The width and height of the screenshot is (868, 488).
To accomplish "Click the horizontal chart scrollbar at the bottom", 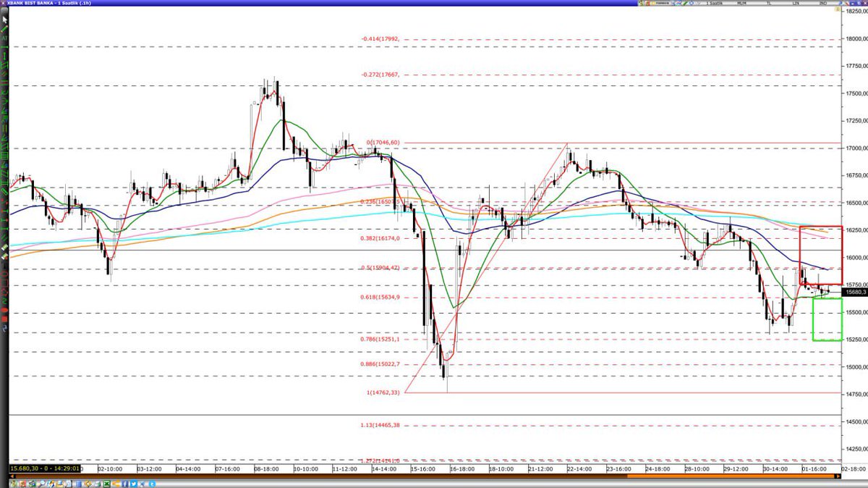I will 427,476.
